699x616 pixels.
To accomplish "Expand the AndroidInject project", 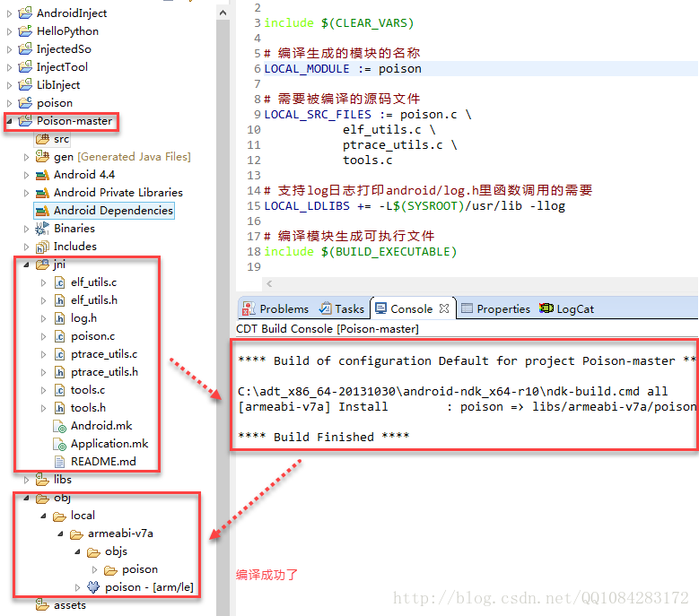I will click(9, 13).
